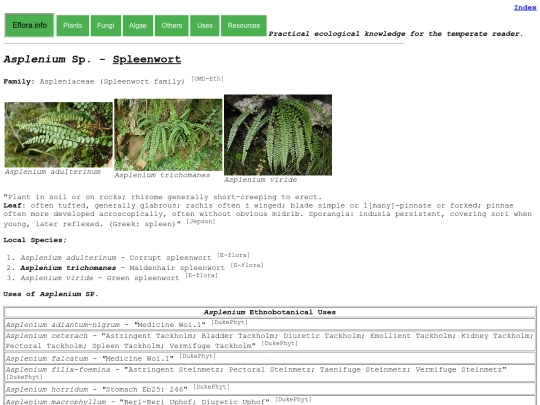Open E-flora citation for Maidenhair spleenwort

pyautogui.click(x=247, y=265)
